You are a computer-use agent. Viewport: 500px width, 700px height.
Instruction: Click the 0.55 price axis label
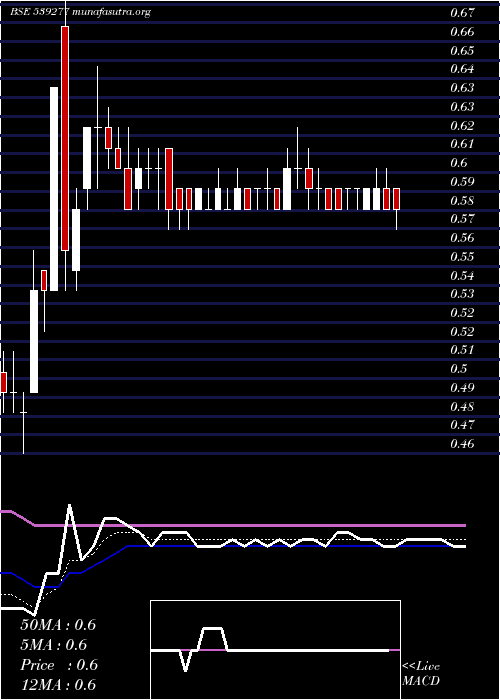coord(462,257)
